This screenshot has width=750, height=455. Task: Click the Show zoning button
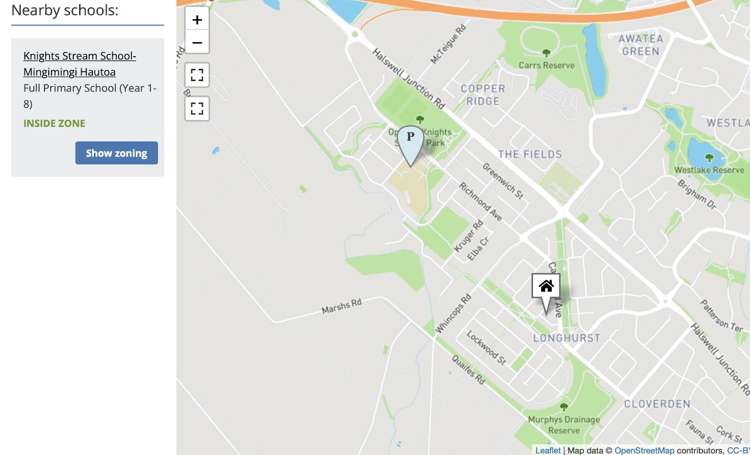[116, 153]
